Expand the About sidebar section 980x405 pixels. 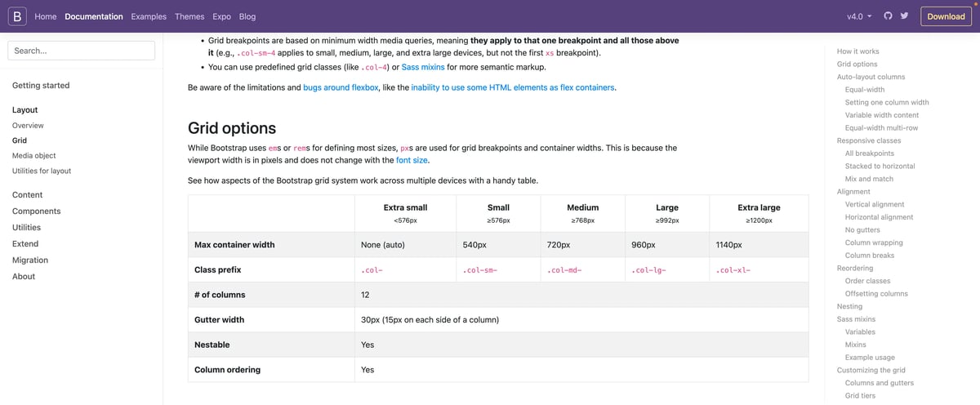coord(24,276)
